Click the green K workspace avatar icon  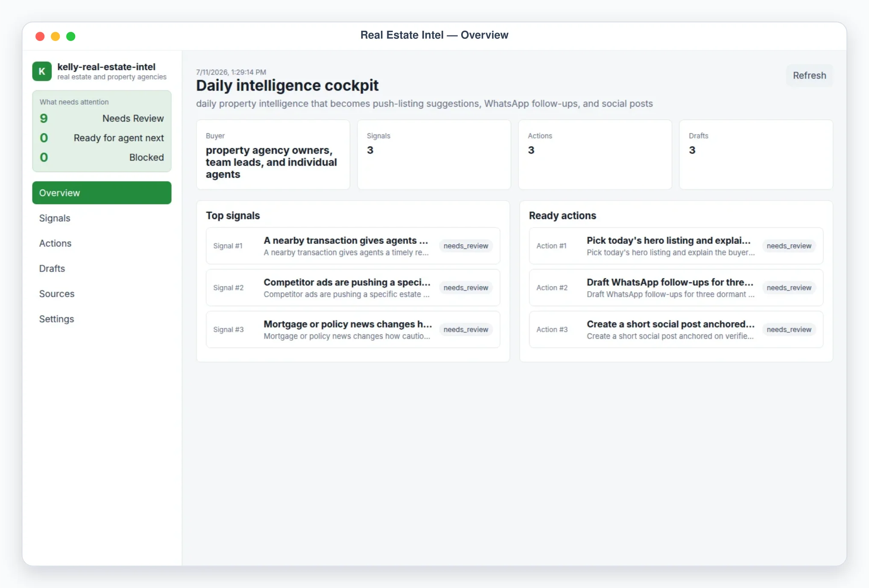pos(42,71)
